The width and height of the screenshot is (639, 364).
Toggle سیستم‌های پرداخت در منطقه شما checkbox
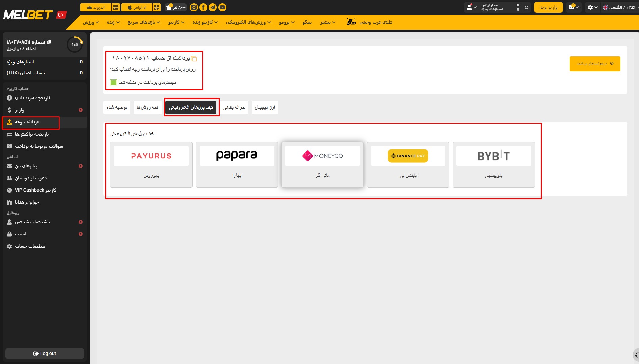point(113,83)
